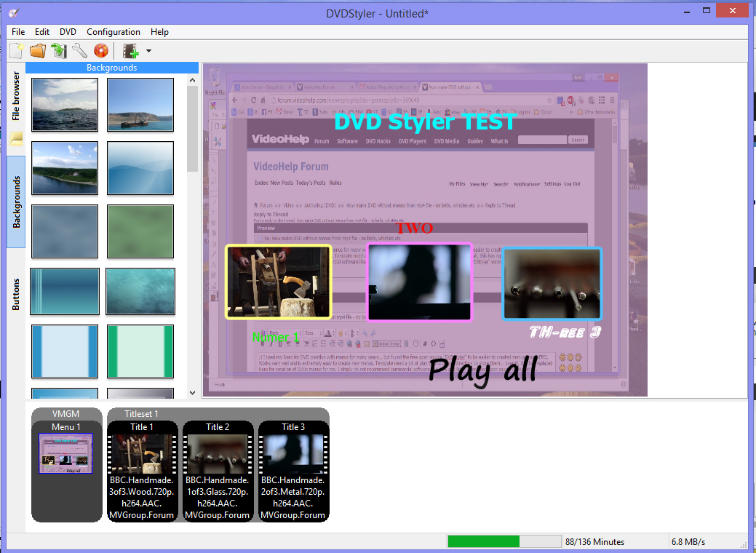This screenshot has width=756, height=553.
Task: Open the File menu
Action: coord(18,32)
